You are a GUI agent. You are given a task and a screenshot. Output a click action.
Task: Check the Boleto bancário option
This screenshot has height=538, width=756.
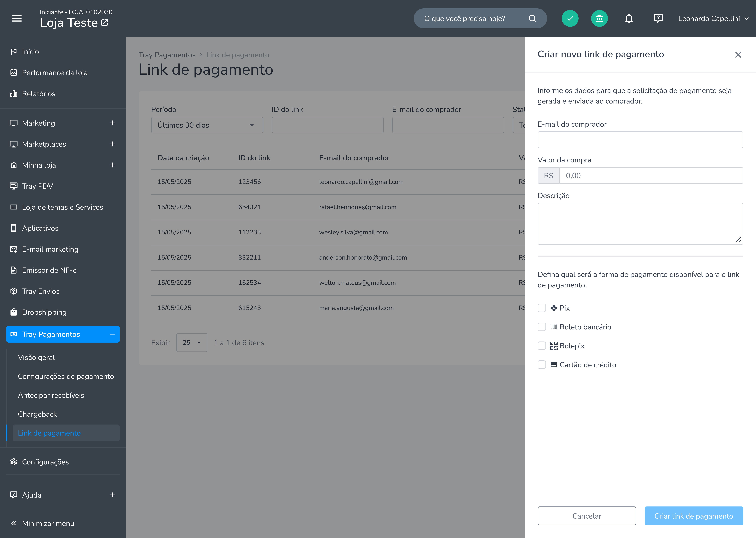[x=542, y=327]
